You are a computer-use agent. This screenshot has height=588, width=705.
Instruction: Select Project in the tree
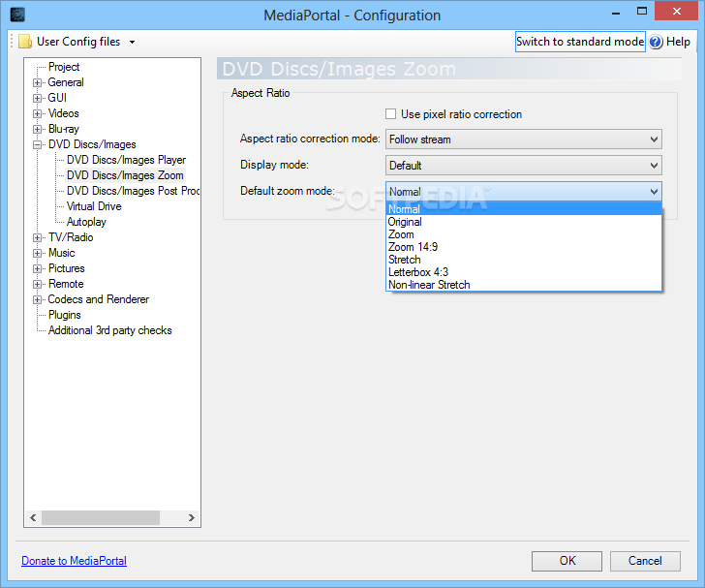point(64,67)
